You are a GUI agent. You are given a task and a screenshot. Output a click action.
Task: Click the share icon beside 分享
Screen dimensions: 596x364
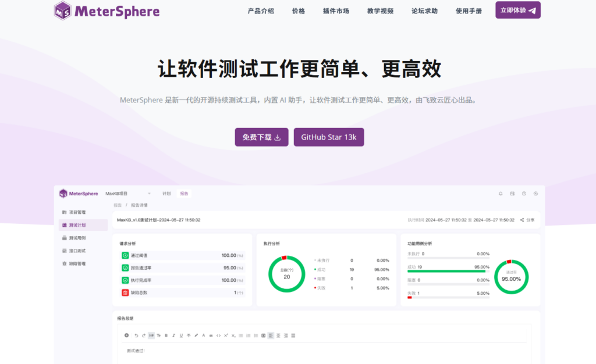click(x=523, y=220)
